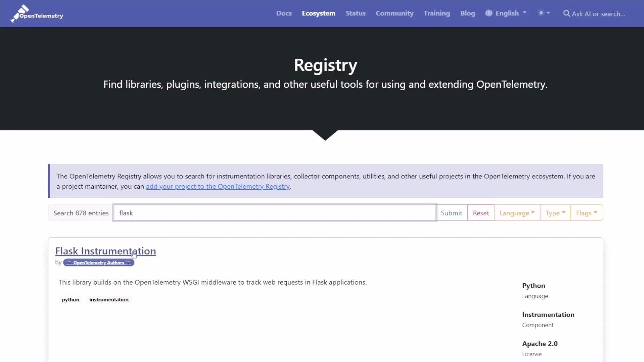
Task: Click the 'Search 878 entries' label
Action: click(x=81, y=213)
